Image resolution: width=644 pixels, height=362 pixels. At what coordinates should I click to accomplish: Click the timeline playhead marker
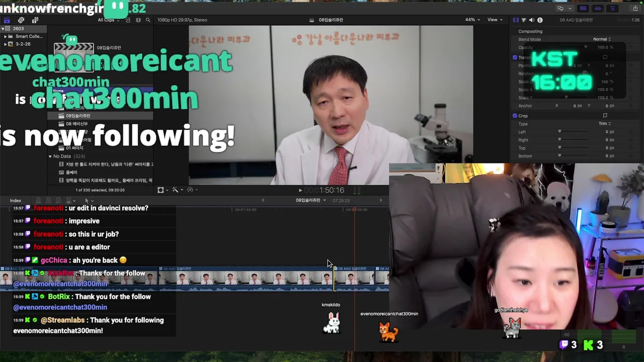[355, 210]
